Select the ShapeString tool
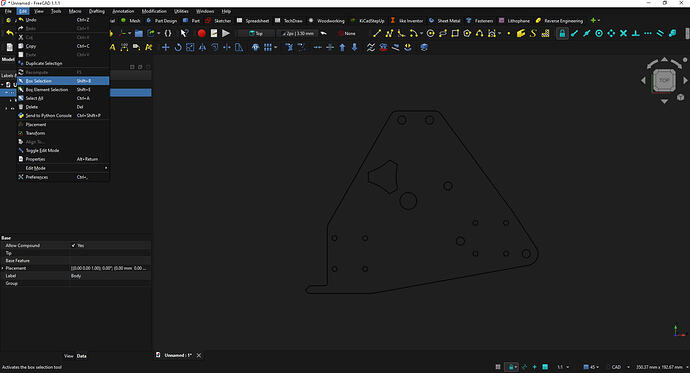The image size is (690, 373). point(533,33)
